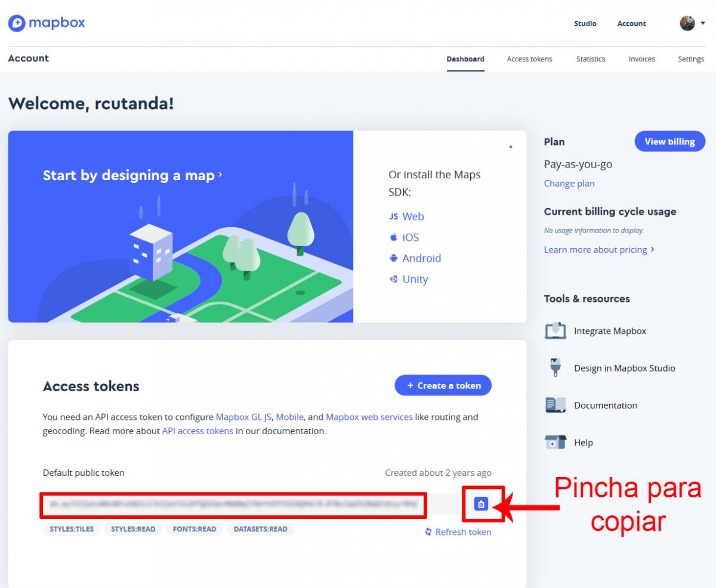716x588 pixels.
Task: Click the Change plan link
Action: 569,184
